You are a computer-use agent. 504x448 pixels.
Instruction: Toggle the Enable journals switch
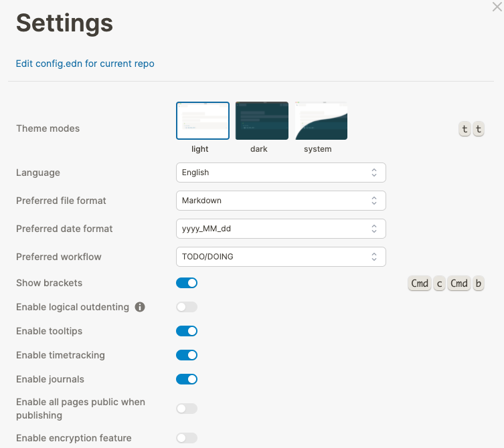187,379
